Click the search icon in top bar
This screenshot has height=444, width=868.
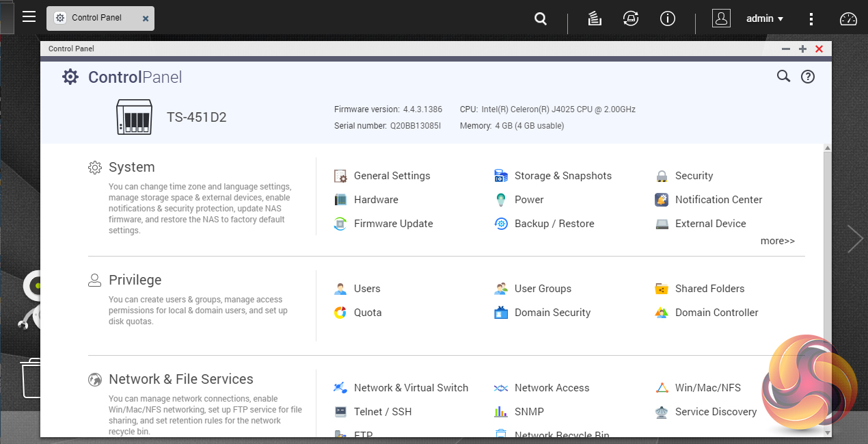[541, 19]
